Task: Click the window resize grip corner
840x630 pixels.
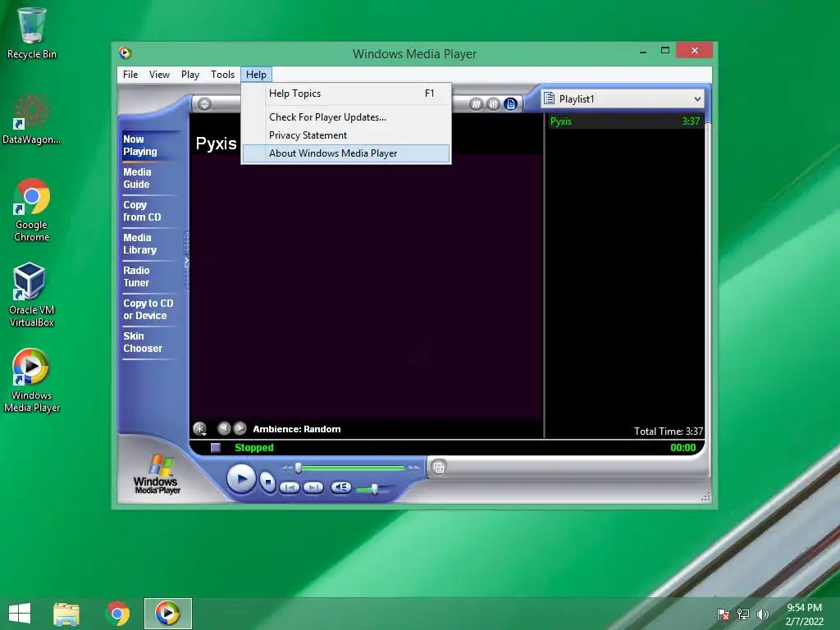Action: click(x=705, y=497)
